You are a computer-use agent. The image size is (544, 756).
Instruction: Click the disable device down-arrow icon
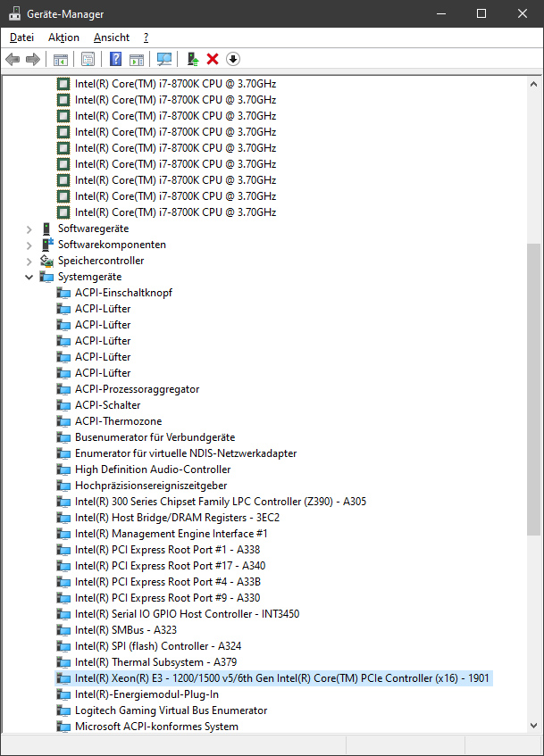(x=233, y=59)
